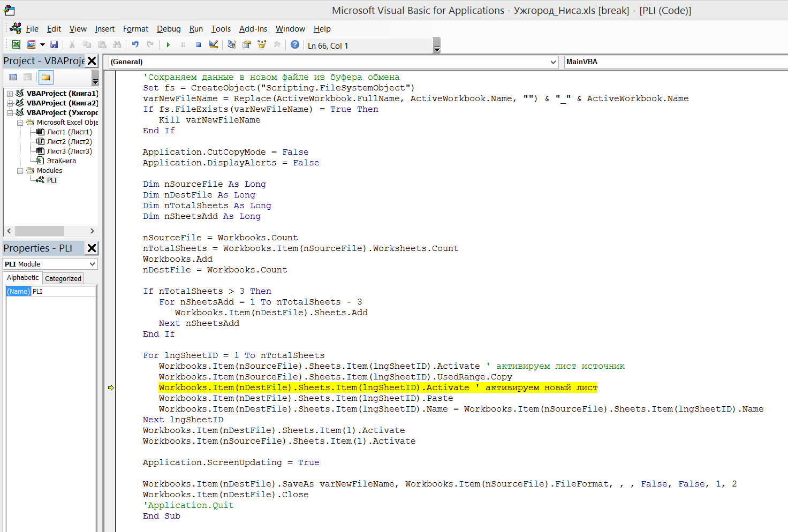This screenshot has height=532, width=788.
Task: Open the Format menu
Action: tap(135, 29)
